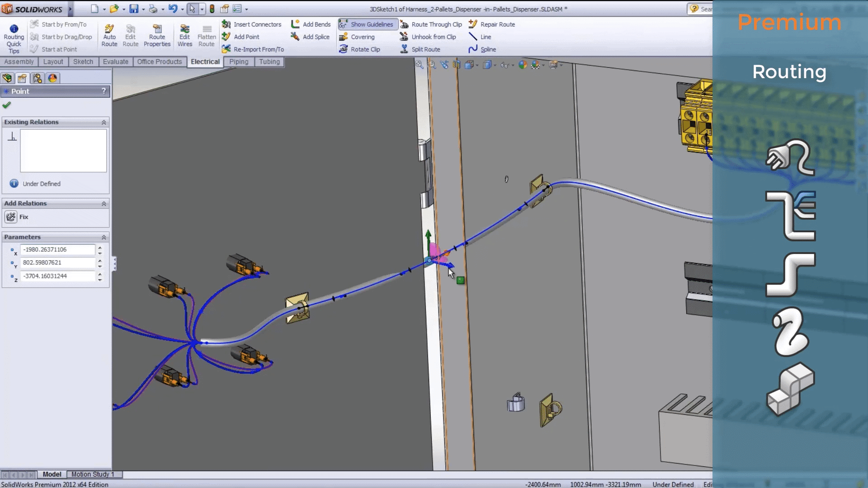Open the New document dropdown arrow
Image resolution: width=868 pixels, height=488 pixels.
point(104,9)
